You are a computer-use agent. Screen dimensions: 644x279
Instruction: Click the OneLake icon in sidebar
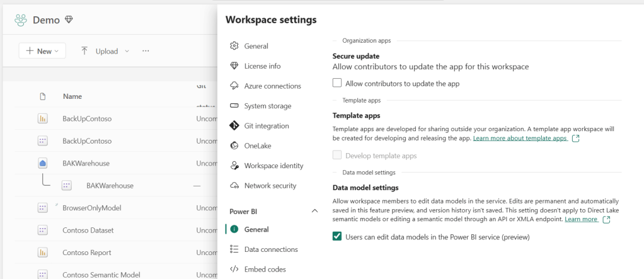point(234,145)
